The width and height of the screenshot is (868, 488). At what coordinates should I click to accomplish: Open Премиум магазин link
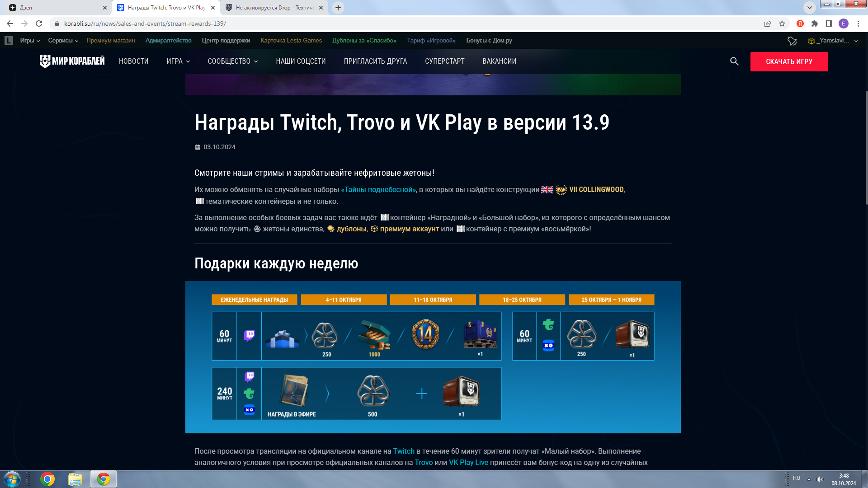pos(111,40)
